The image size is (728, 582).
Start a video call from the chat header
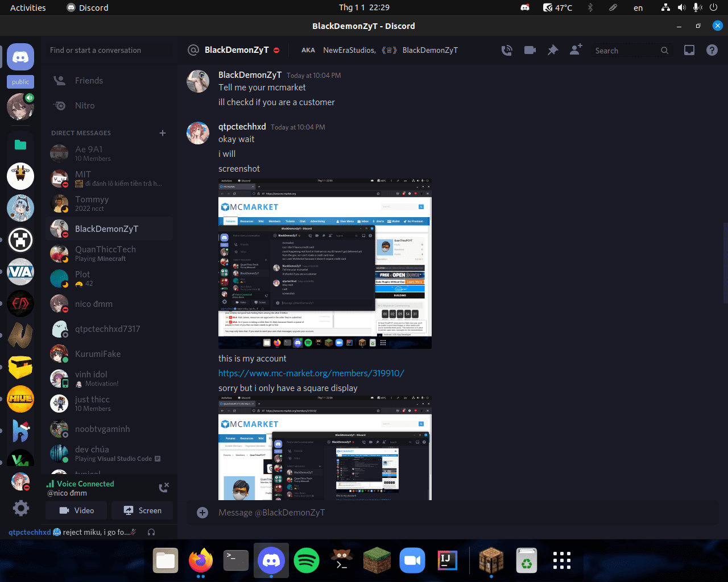coord(530,50)
